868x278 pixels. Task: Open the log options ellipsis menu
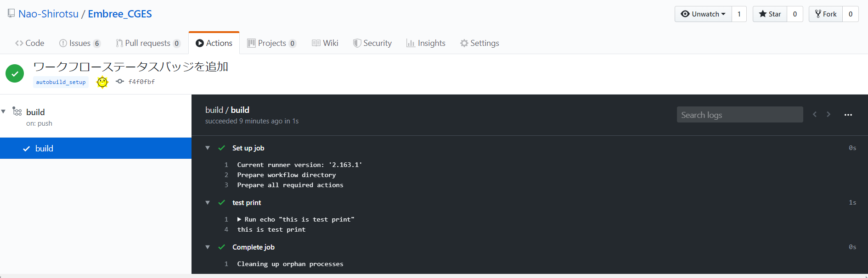[848, 115]
